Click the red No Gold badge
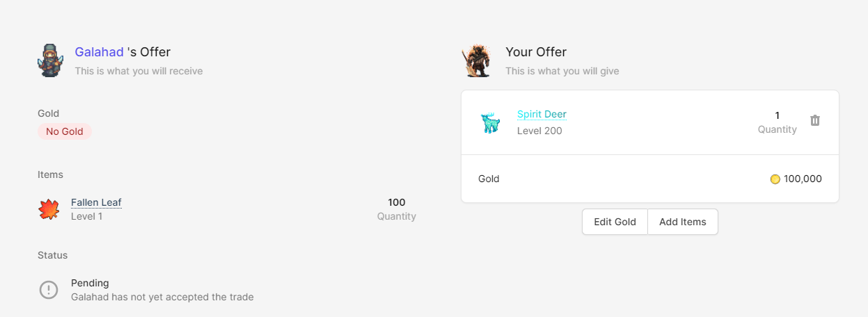This screenshot has height=317, width=868. tap(65, 131)
